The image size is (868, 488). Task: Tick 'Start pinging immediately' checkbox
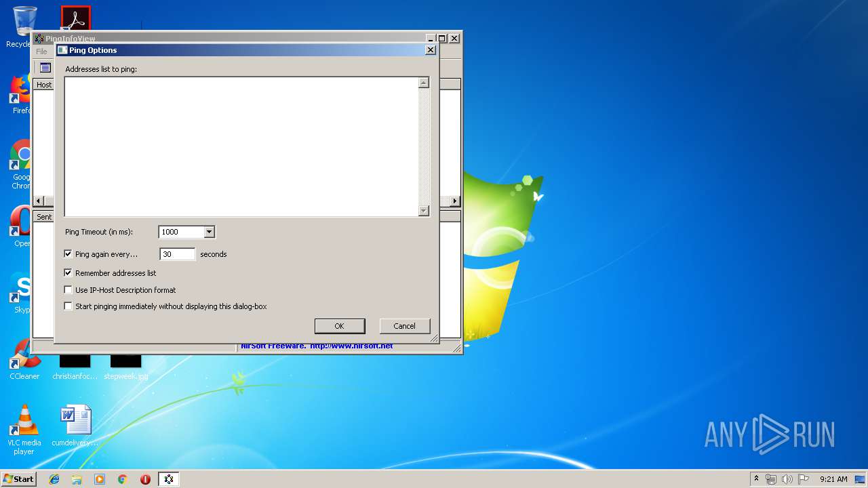point(68,306)
